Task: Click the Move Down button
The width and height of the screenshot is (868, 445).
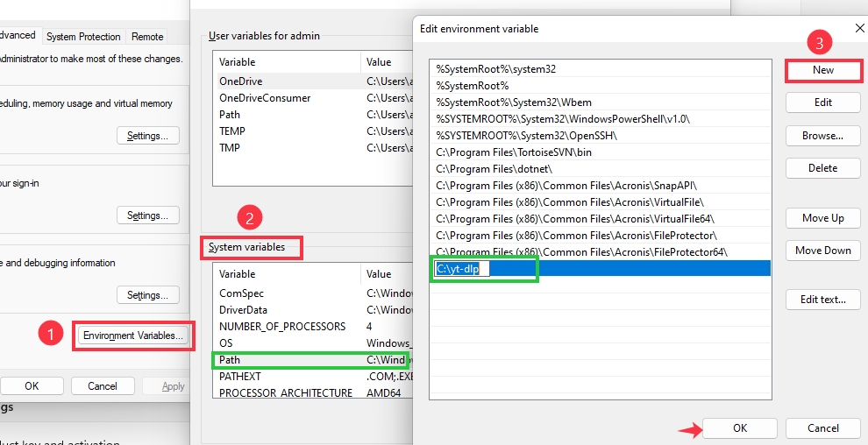Action: tap(822, 251)
